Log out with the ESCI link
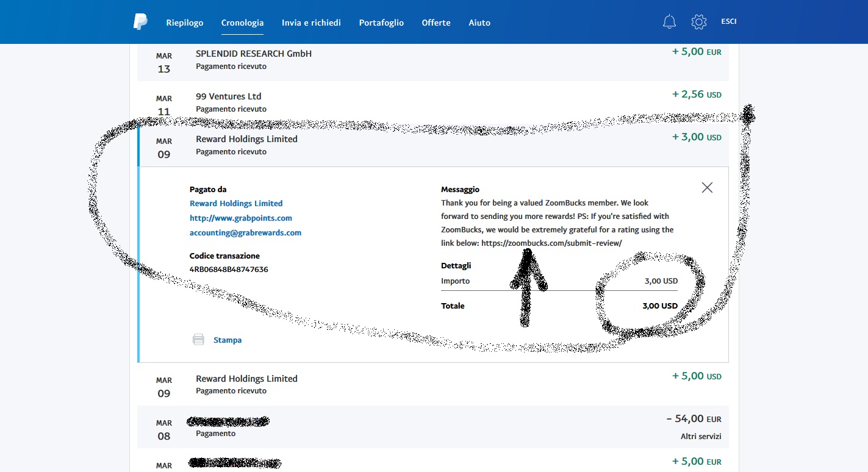The image size is (868, 472). click(729, 21)
